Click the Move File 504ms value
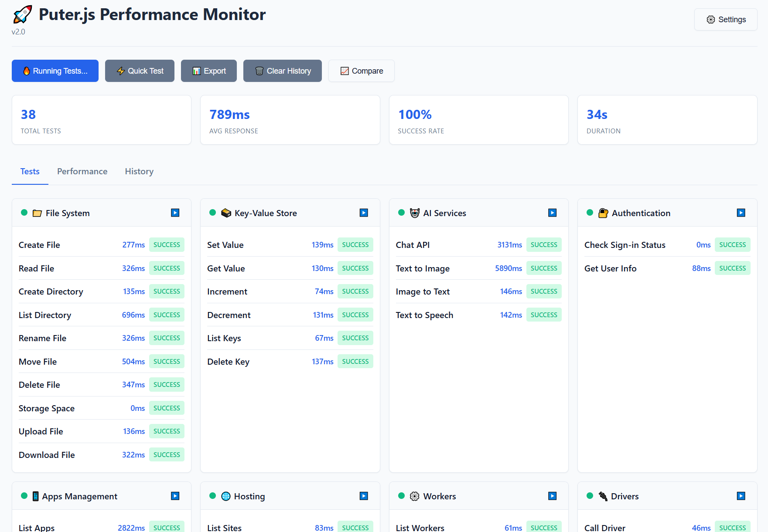 (133, 362)
